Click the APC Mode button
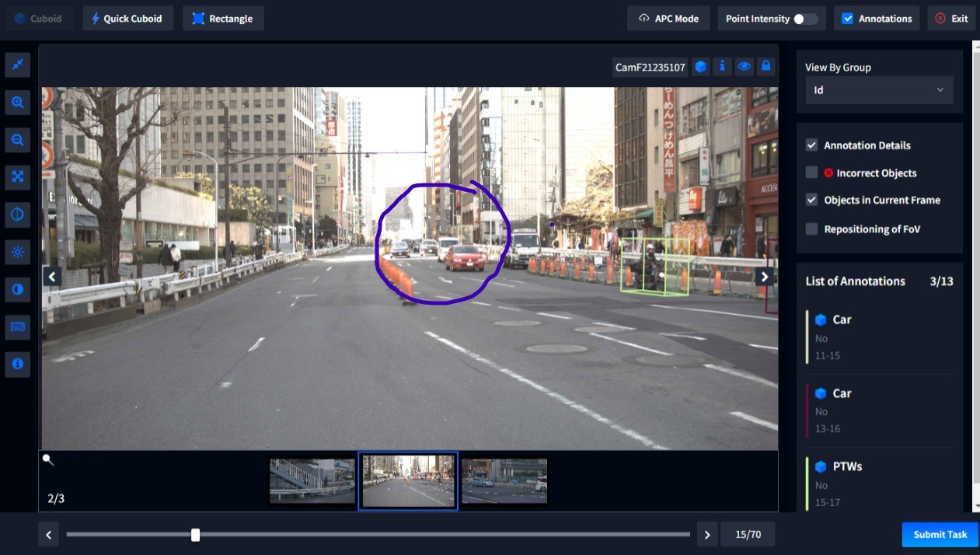This screenshot has height=555, width=980. [668, 19]
